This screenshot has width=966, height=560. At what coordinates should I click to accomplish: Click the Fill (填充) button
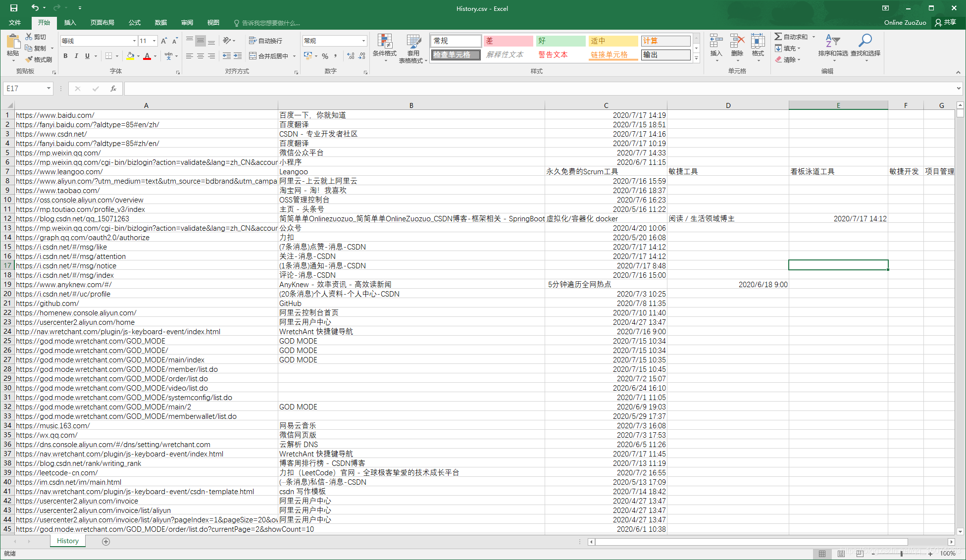coord(787,48)
